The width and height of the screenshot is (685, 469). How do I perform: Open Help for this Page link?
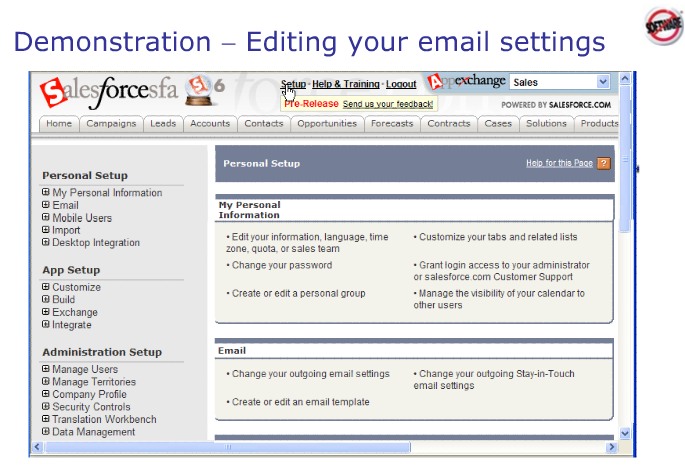pyautogui.click(x=558, y=163)
